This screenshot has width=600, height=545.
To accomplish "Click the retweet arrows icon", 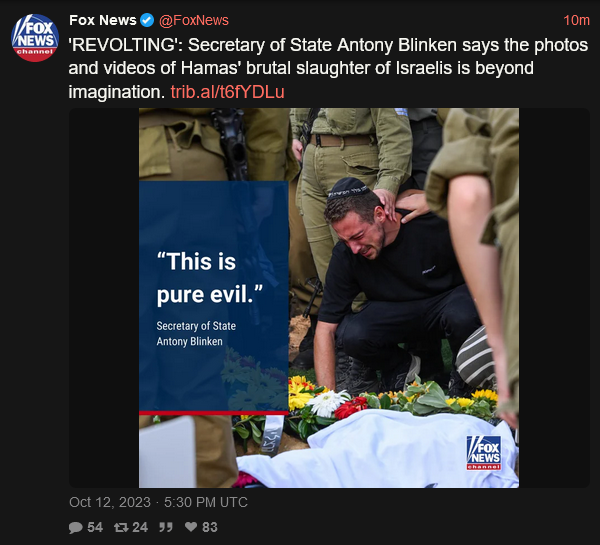I will 121,527.
